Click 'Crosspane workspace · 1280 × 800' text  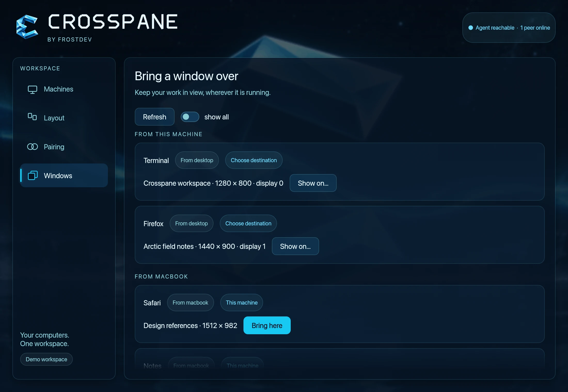198,183
